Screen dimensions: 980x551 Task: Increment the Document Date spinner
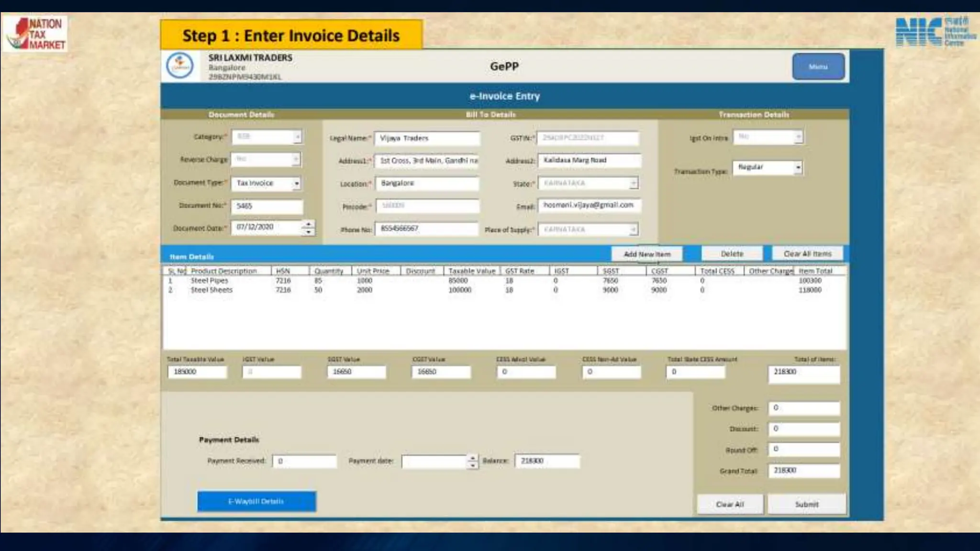pyautogui.click(x=309, y=224)
